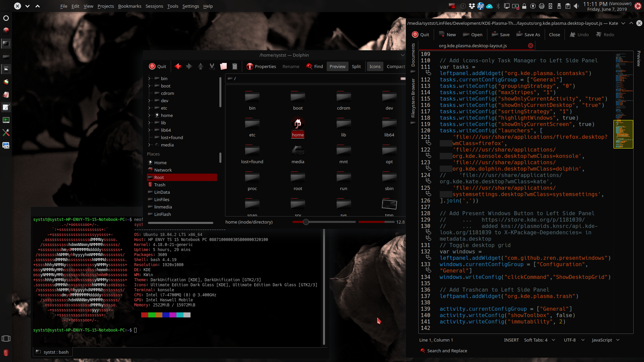Switch Dolphin to Compact view

(x=396, y=66)
